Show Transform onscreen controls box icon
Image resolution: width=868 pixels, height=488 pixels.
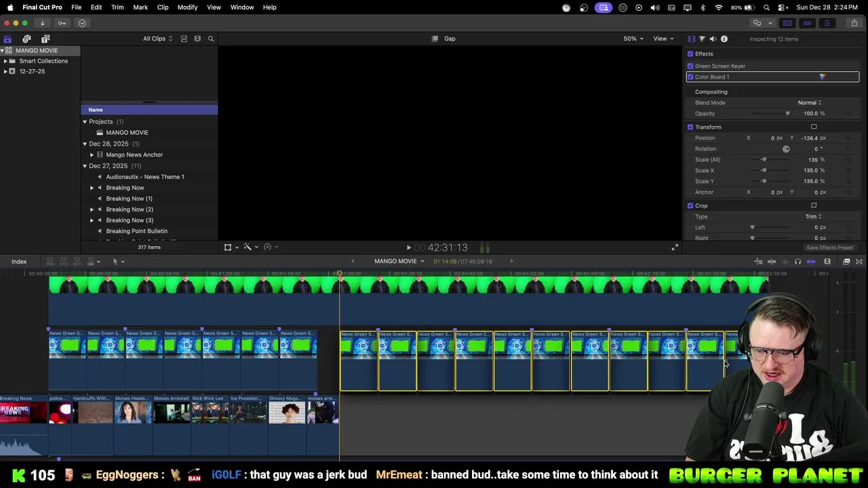[814, 127]
